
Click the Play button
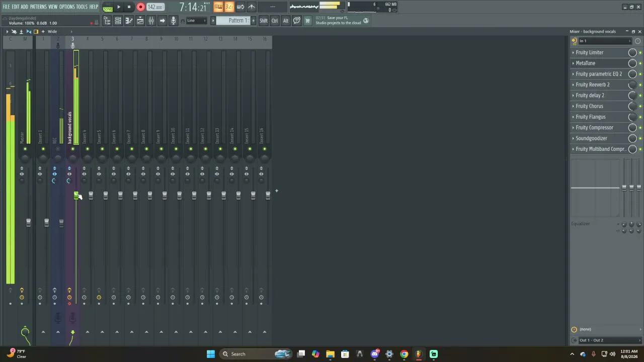point(119,7)
